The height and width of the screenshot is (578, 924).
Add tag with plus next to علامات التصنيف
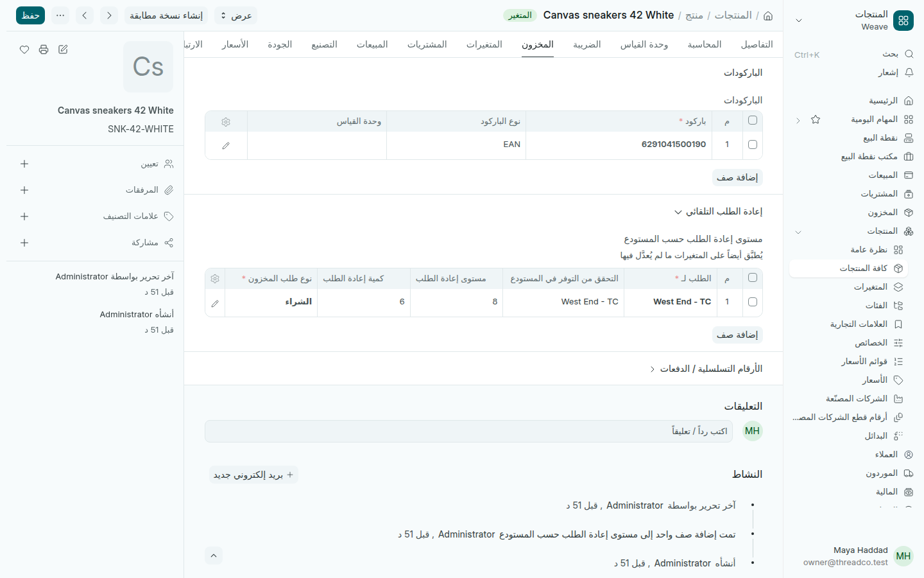pos(24,216)
